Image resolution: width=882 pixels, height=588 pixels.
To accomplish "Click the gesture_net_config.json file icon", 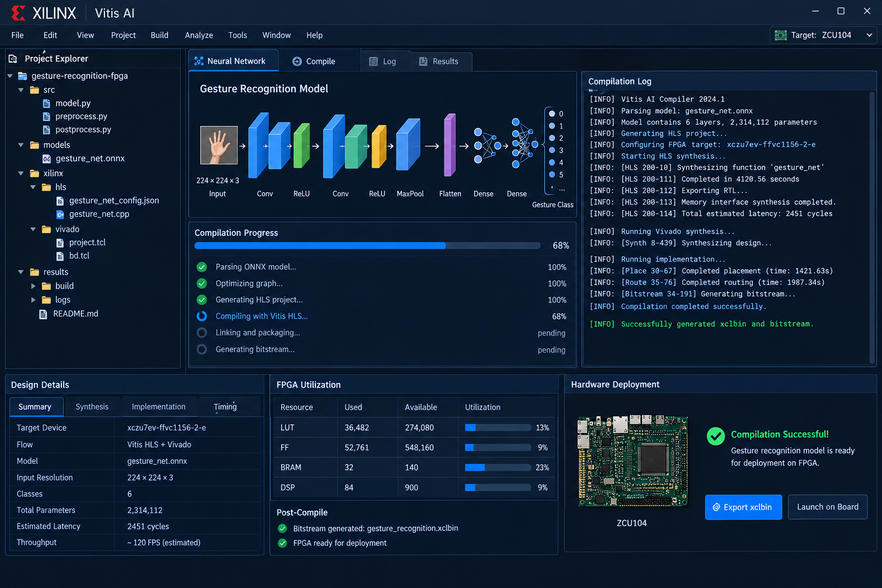I will (60, 201).
